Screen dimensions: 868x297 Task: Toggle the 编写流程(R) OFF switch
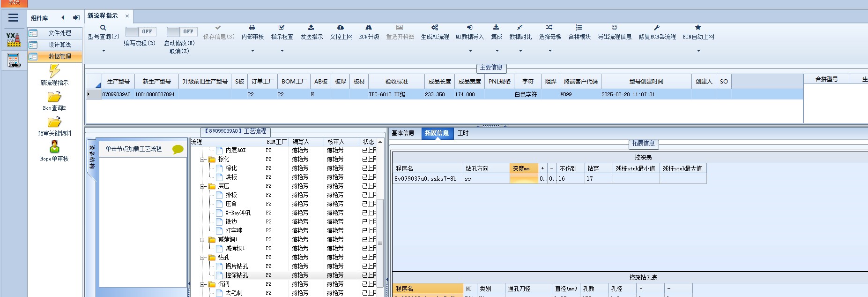141,31
